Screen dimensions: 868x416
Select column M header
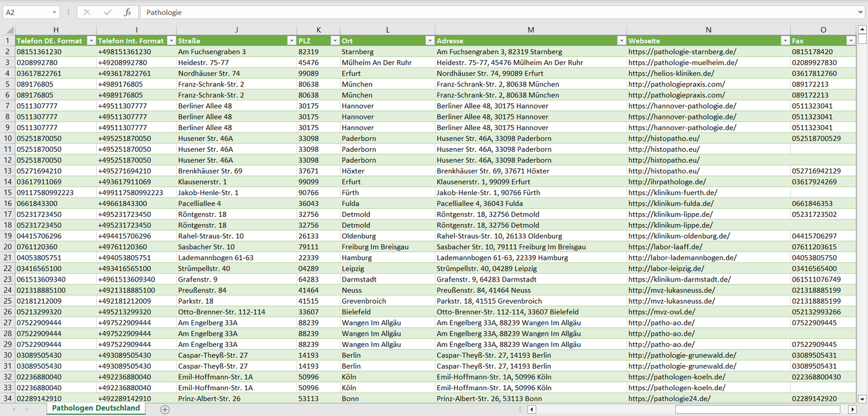pyautogui.click(x=530, y=30)
